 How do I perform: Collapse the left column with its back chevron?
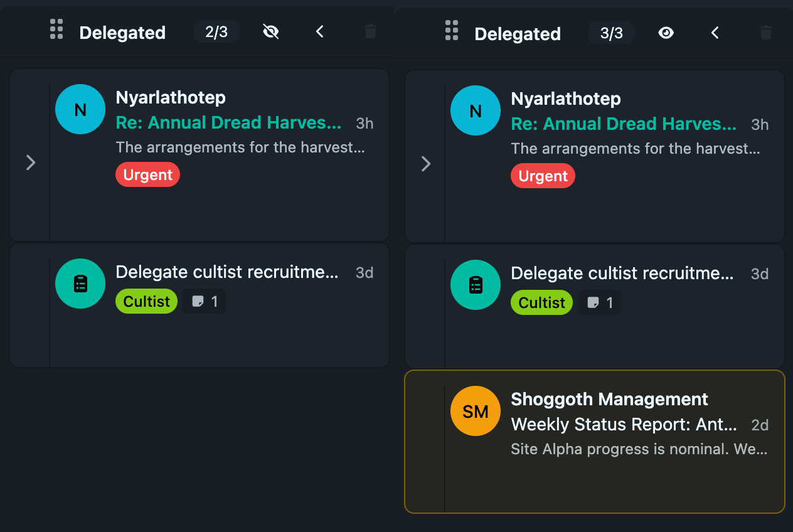point(319,31)
